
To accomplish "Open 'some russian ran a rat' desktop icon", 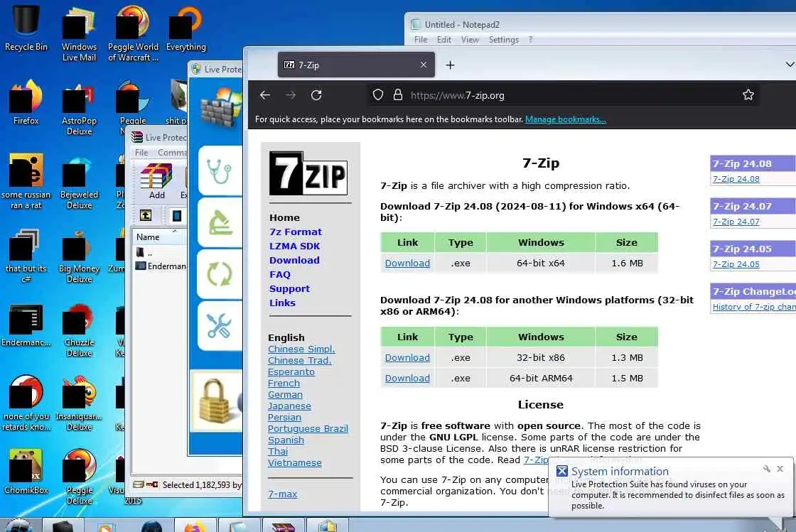I will 26,181.
